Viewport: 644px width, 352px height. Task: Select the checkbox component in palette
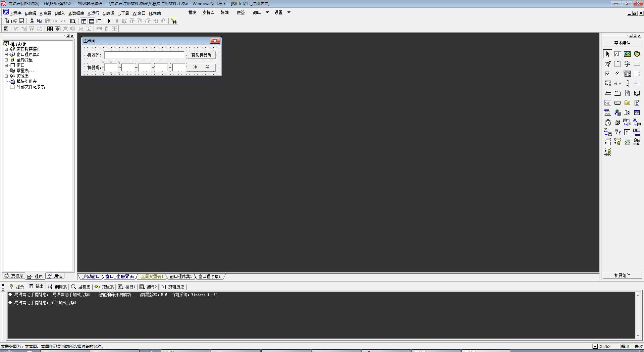click(607, 74)
